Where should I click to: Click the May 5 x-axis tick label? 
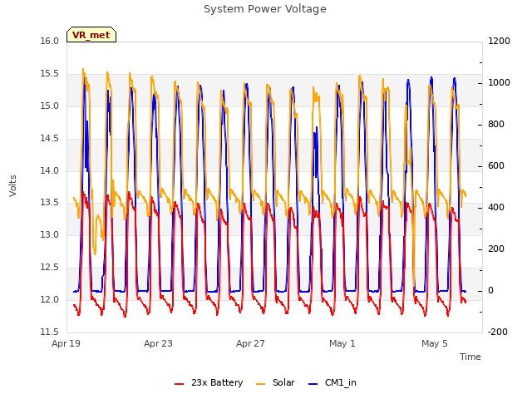435,343
